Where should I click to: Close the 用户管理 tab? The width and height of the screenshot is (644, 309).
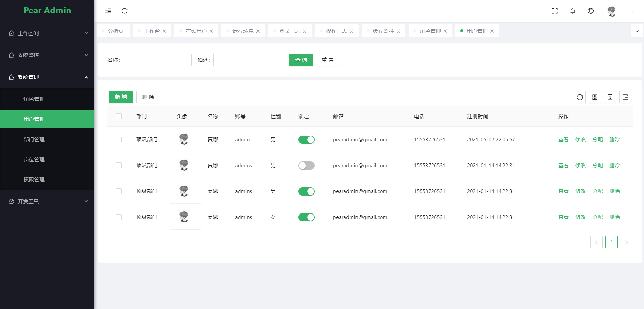492,31
